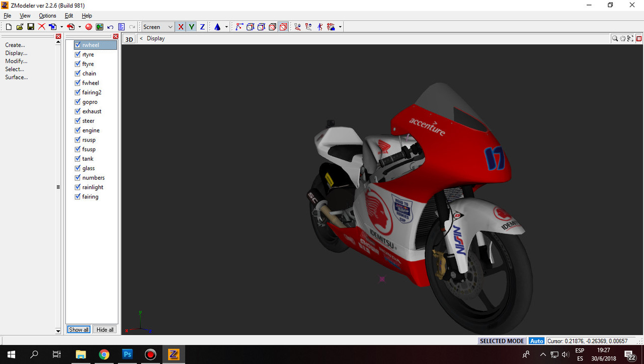Uncheck visibility of rtyre object
This screenshot has width=644, height=364.
tap(77, 54)
